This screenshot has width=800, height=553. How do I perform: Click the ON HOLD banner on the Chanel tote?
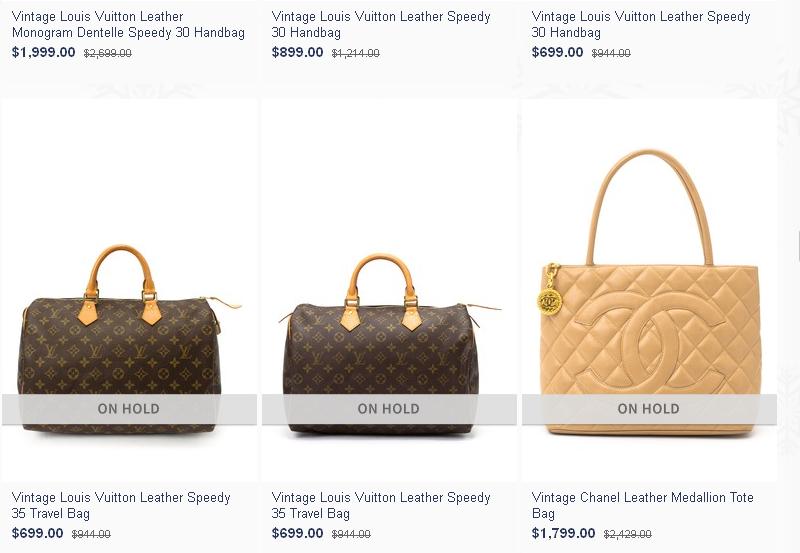pos(649,409)
